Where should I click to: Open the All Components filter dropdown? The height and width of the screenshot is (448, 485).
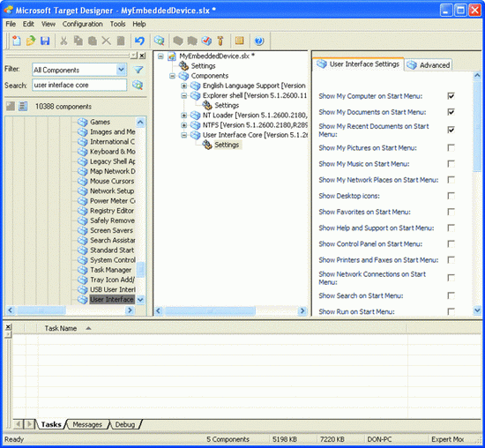pyautogui.click(x=122, y=70)
